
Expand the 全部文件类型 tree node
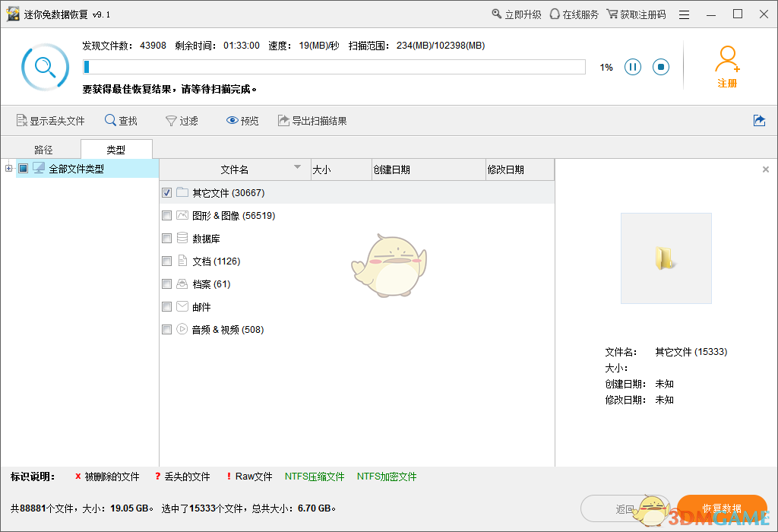pyautogui.click(x=8, y=168)
